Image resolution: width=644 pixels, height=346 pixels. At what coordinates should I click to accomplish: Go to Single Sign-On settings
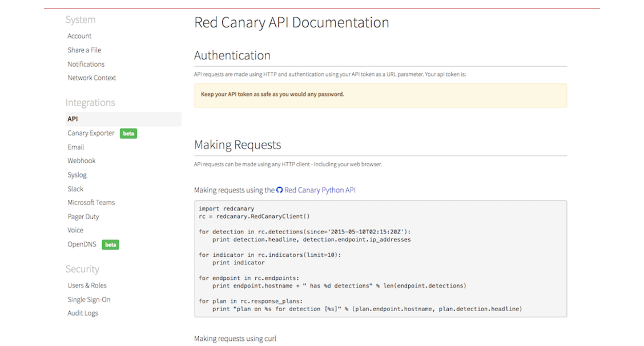pyautogui.click(x=88, y=299)
